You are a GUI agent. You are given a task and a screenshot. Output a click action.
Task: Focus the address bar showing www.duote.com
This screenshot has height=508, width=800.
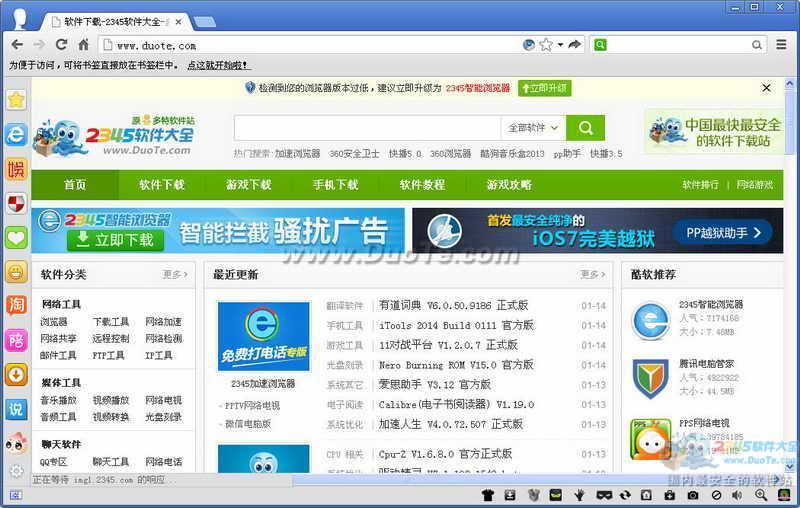[x=311, y=45]
